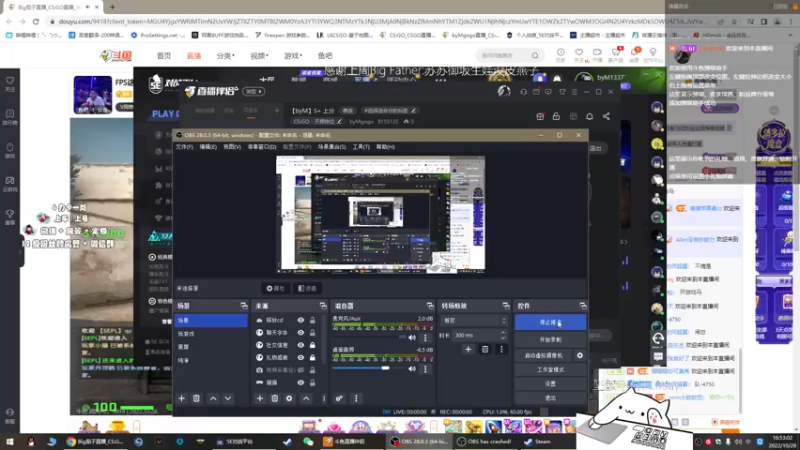Remove the transition with the trash icon
The image size is (800, 450).
tap(485, 349)
